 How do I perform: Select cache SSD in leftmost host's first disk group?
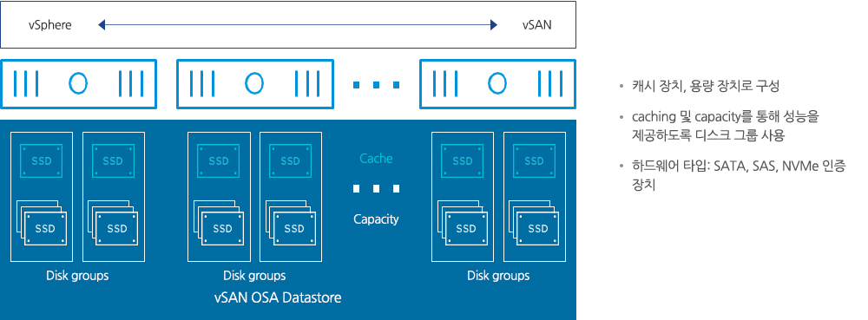(x=42, y=160)
